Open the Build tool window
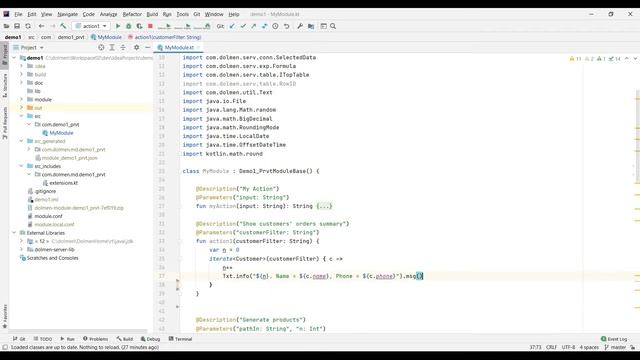Image resolution: width=640 pixels, height=360 pixels. pyautogui.click(x=124, y=339)
